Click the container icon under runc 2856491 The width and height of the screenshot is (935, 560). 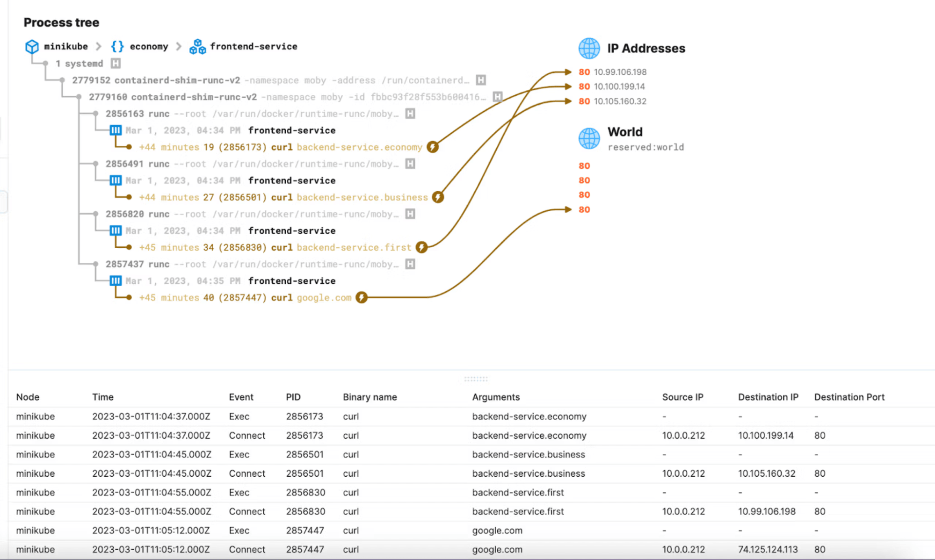click(x=116, y=180)
